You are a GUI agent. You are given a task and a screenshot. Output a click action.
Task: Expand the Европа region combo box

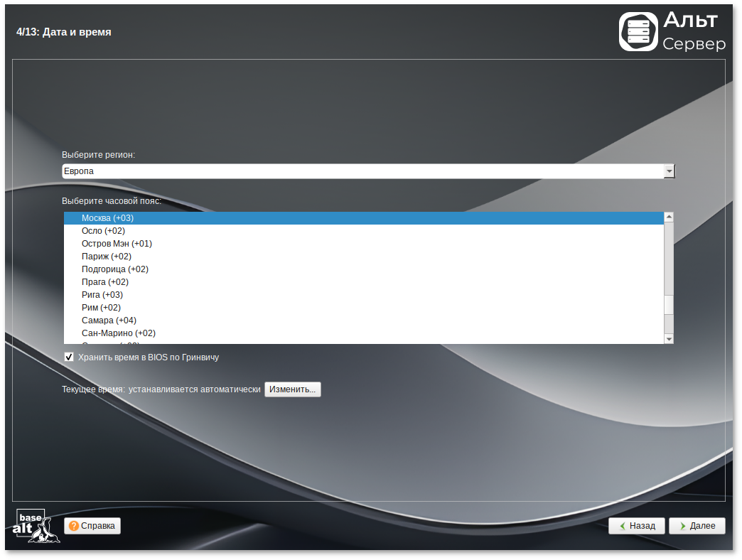point(362,171)
